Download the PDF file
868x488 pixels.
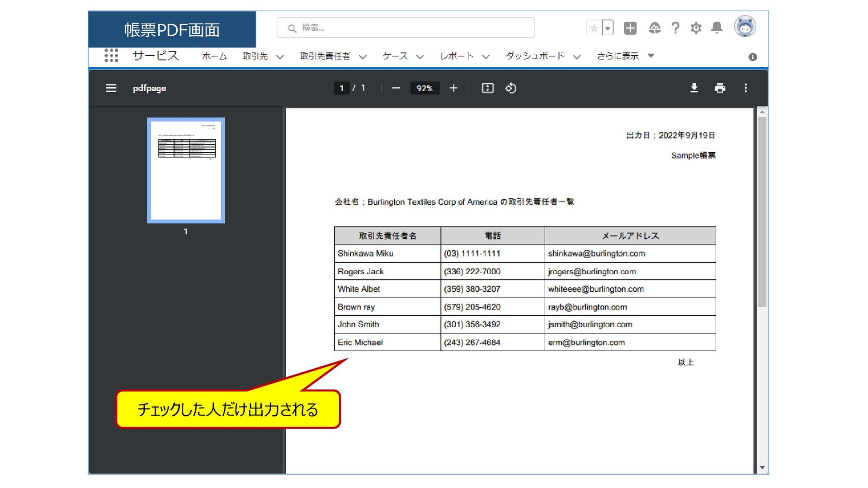coord(694,88)
